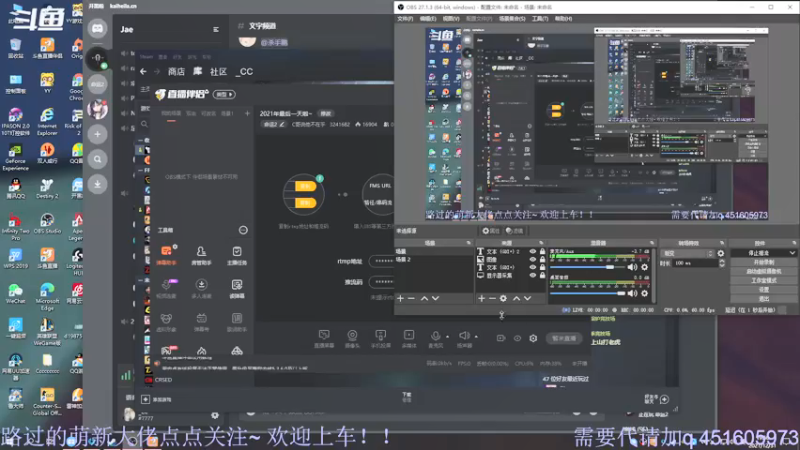Open Kaiheila home icon in server sidebar

[97, 28]
